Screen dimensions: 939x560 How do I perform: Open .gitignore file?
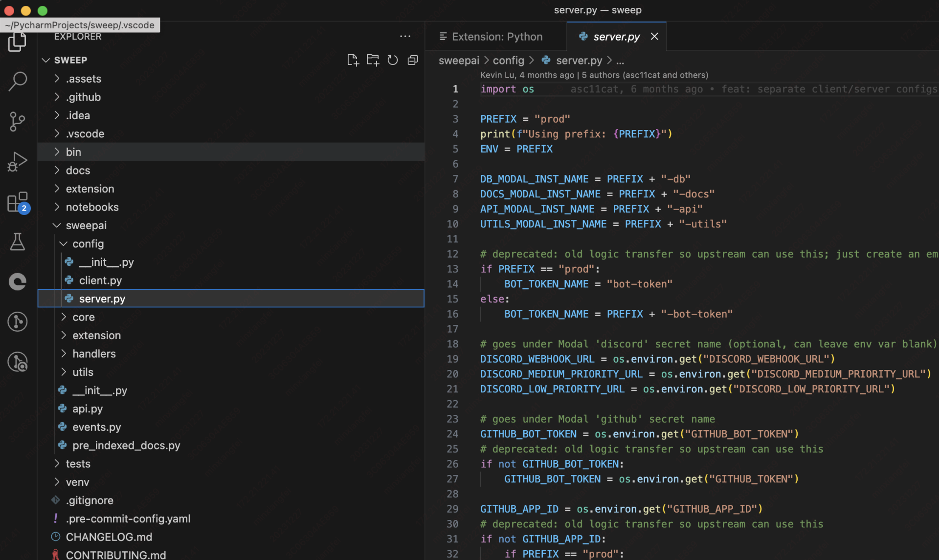(231, 500)
